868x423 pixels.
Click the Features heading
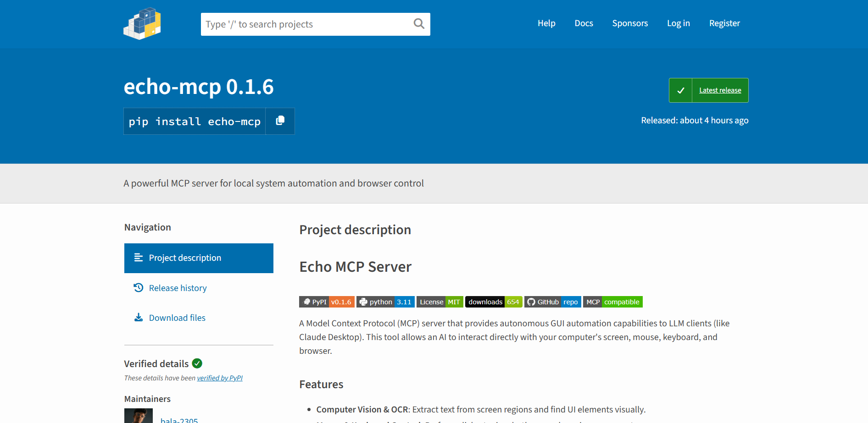pyautogui.click(x=321, y=385)
